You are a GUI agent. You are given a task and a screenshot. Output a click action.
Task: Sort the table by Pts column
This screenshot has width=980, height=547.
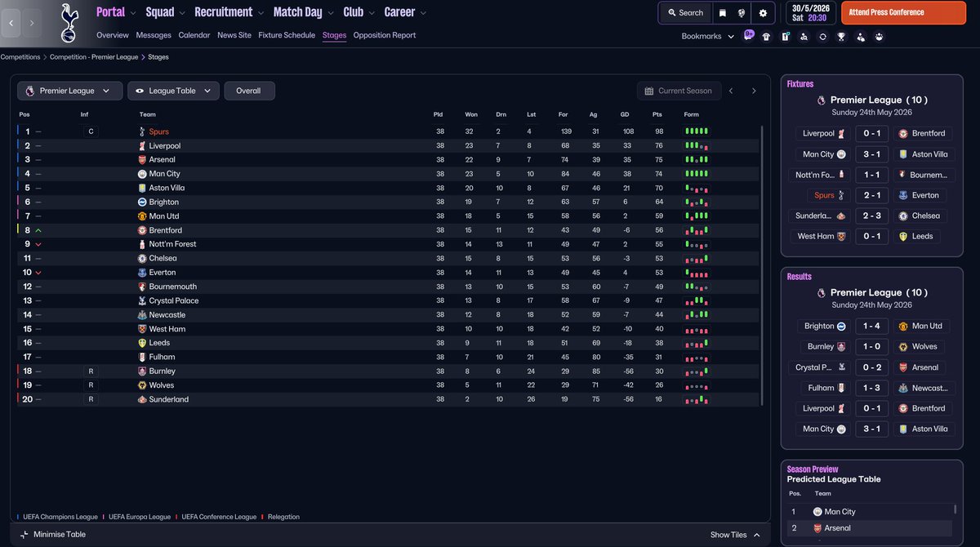pos(657,115)
